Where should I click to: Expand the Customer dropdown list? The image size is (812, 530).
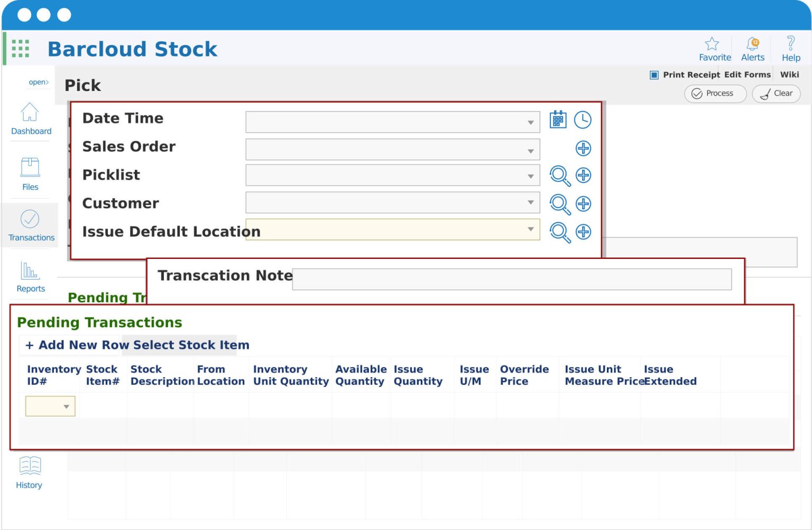(531, 202)
